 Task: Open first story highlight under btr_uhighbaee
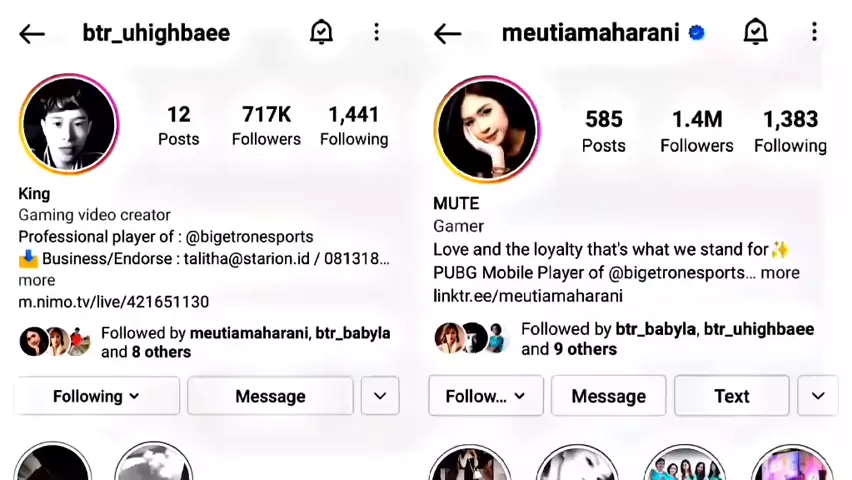pyautogui.click(x=53, y=462)
